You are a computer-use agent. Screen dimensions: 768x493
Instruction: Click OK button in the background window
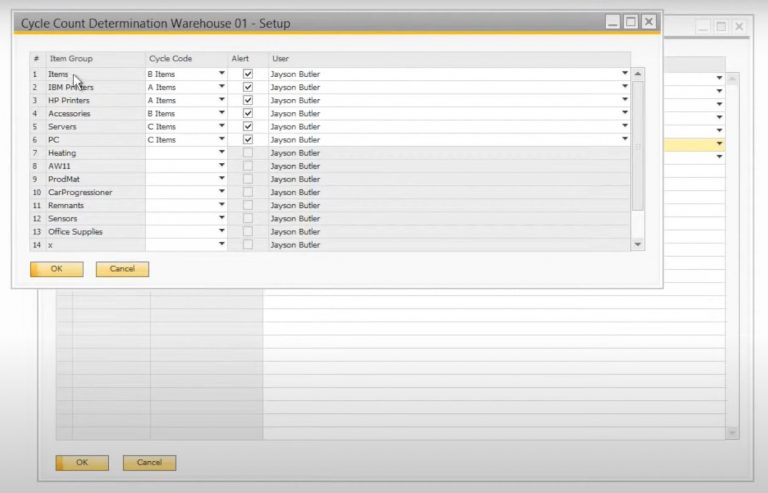coord(82,463)
